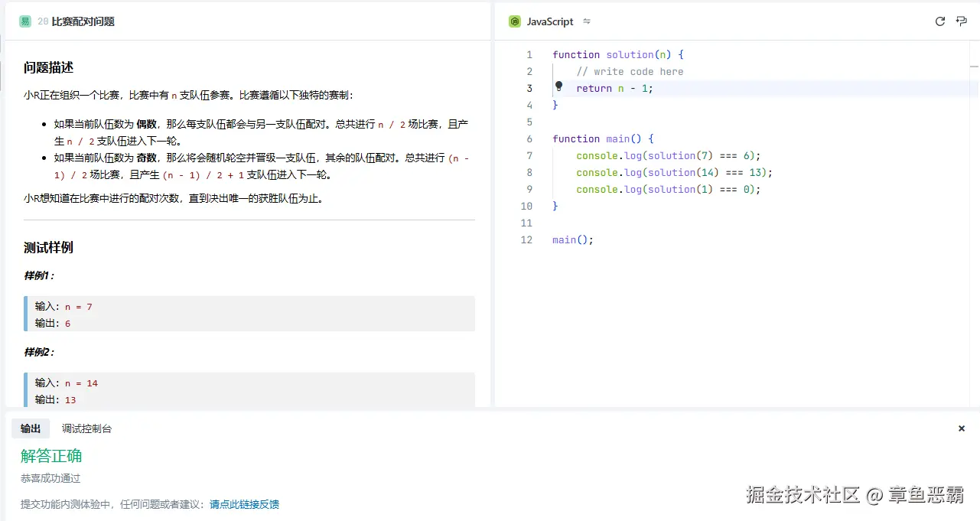Switch to the 调试控制台 tab
This screenshot has width=980, height=521.
[x=86, y=428]
